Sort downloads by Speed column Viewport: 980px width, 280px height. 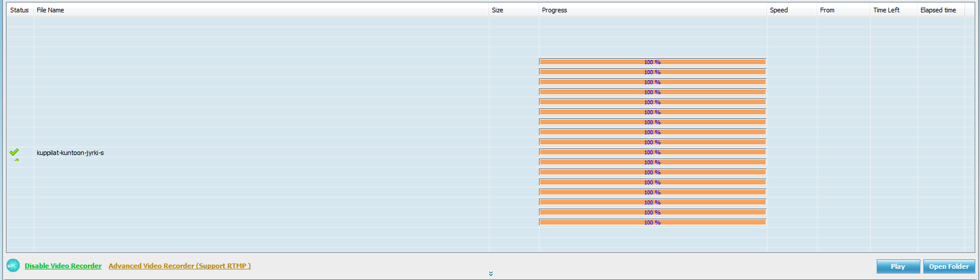tap(779, 10)
